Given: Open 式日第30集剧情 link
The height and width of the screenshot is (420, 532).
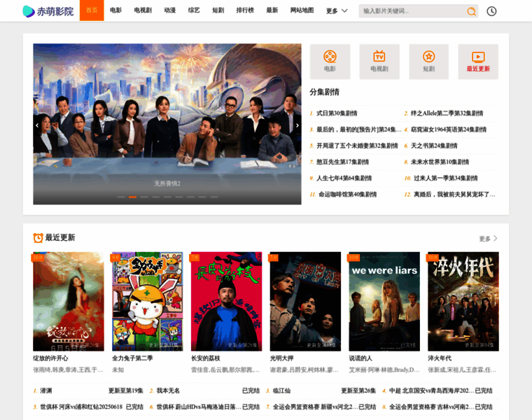Looking at the screenshot, I should pyautogui.click(x=337, y=113).
